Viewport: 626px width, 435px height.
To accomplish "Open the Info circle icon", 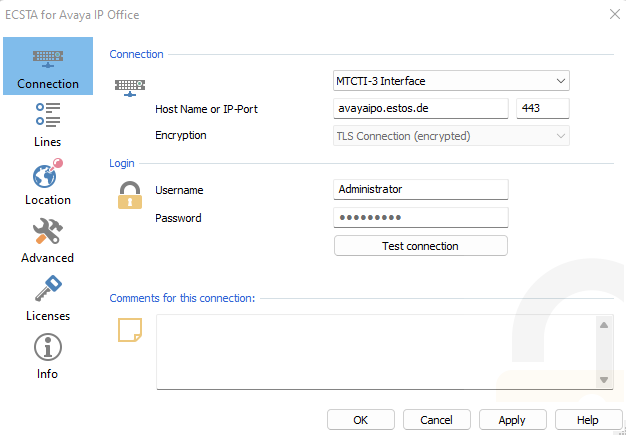I will click(48, 347).
